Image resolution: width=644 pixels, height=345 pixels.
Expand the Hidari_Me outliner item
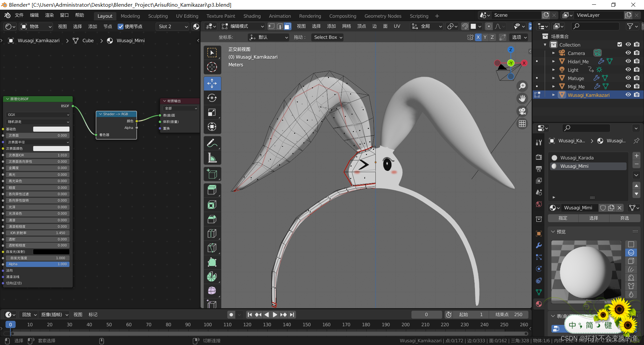(x=553, y=61)
